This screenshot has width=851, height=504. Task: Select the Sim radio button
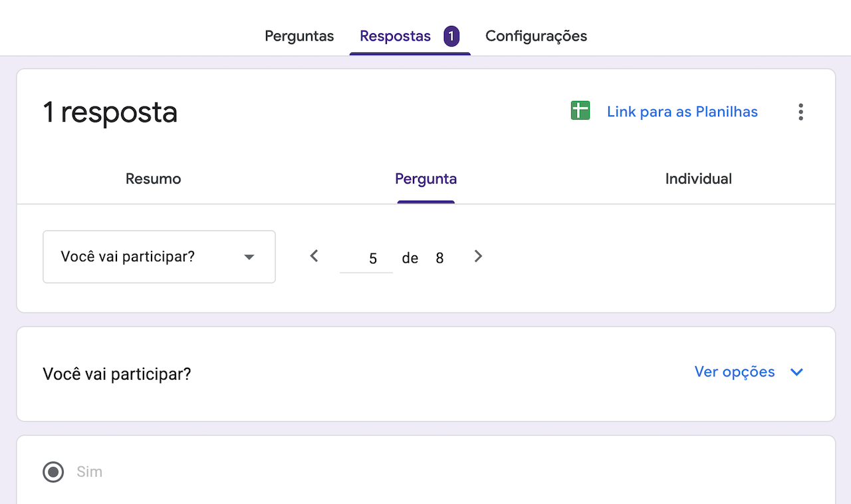53,472
